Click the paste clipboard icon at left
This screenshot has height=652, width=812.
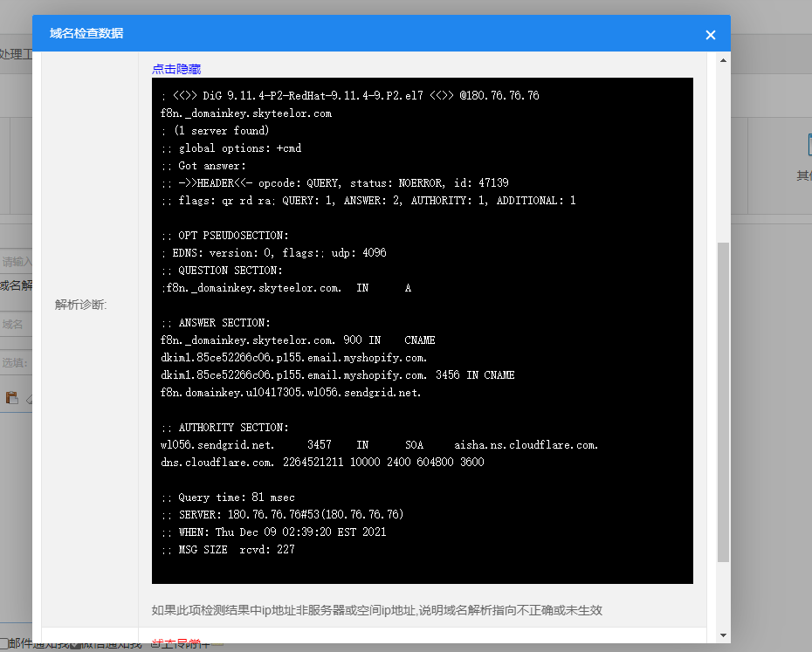[12, 398]
